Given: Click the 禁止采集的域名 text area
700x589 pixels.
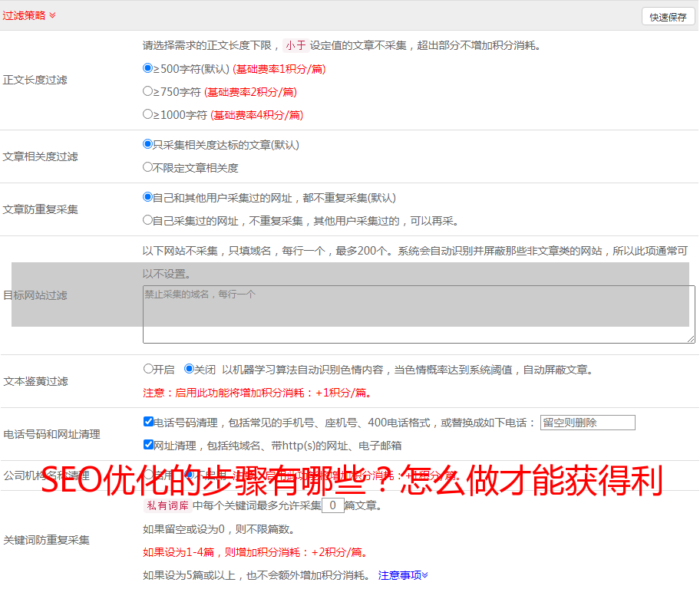Looking at the screenshot, I should 418,314.
